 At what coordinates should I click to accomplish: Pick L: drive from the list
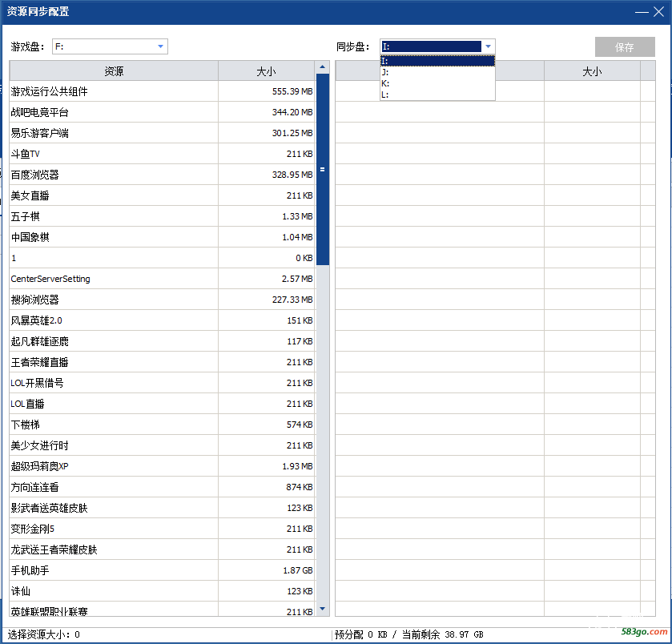click(x=437, y=95)
